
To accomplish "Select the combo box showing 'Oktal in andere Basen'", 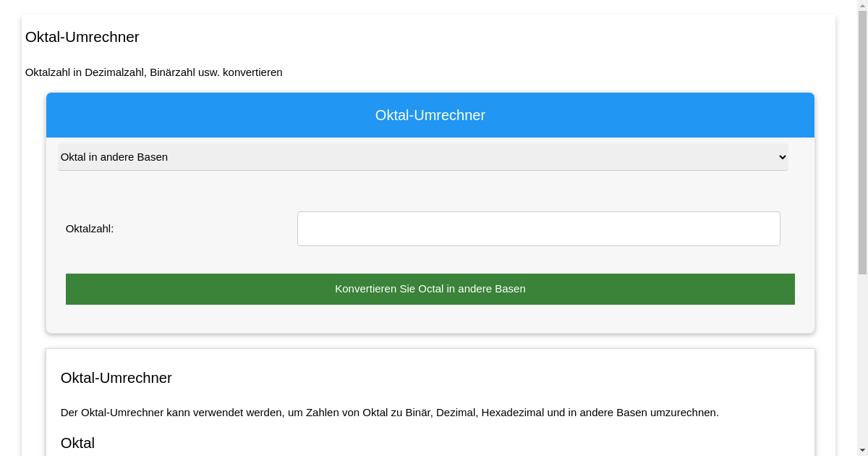I will [423, 157].
